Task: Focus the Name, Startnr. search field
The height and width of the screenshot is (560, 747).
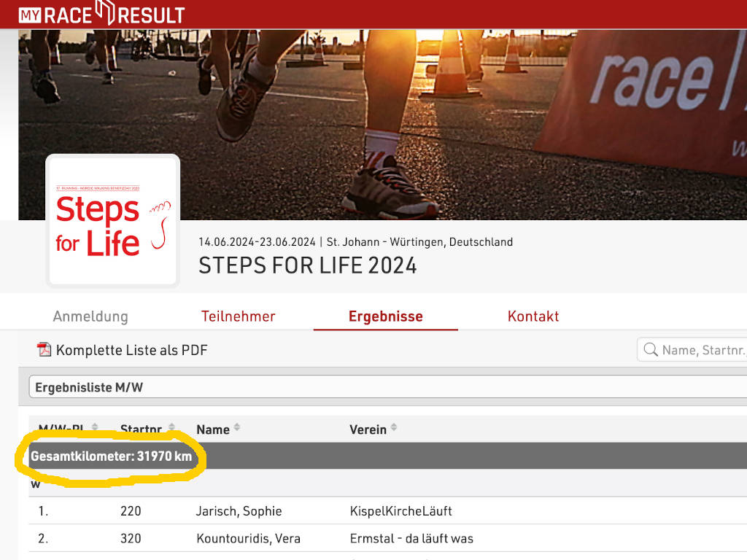Action: tap(692, 349)
